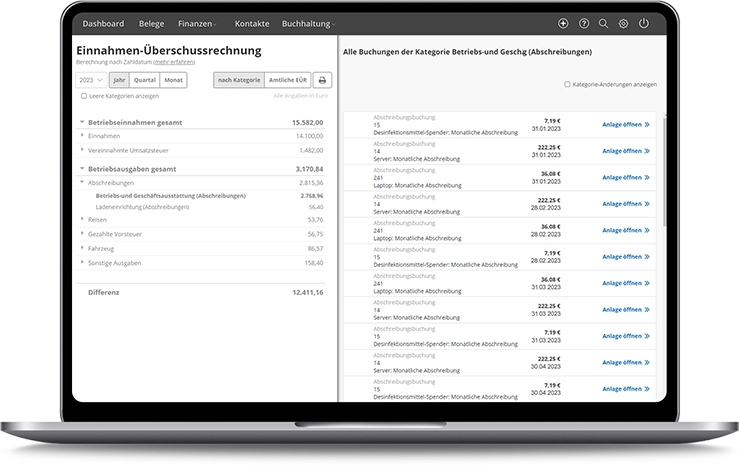Screen dimensions: 739x467
Task: Expand the Einnahmen row
Action: pyautogui.click(x=82, y=136)
